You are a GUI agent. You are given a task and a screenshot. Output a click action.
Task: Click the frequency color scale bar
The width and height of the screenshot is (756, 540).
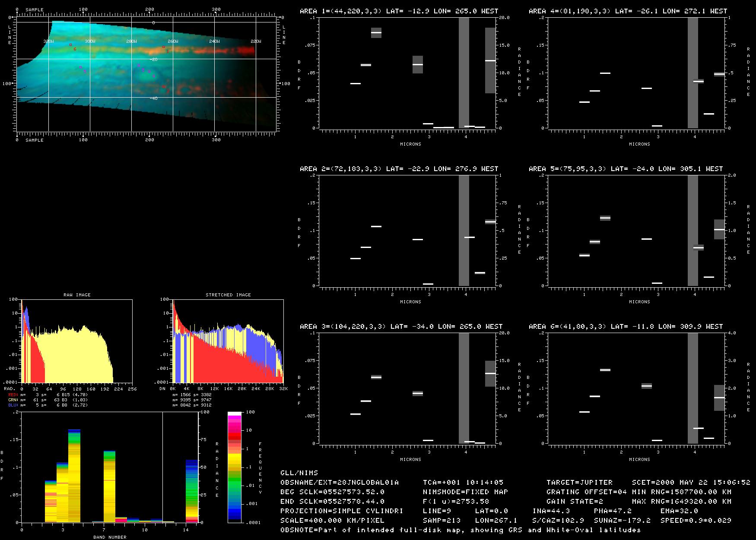tap(235, 467)
